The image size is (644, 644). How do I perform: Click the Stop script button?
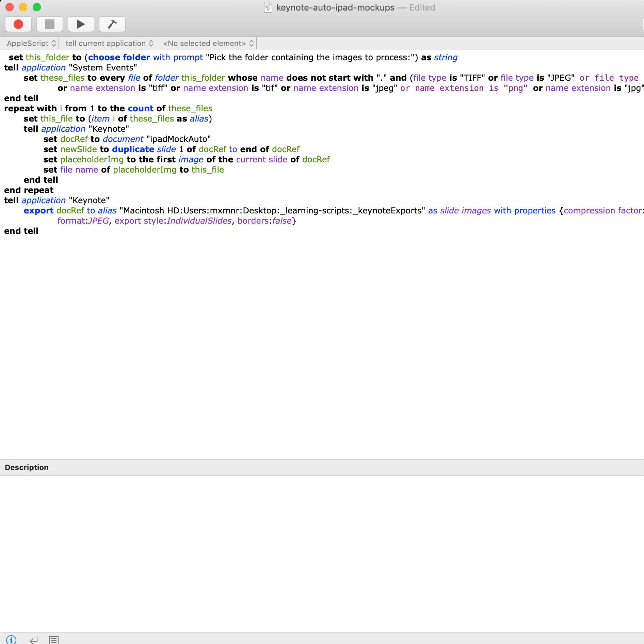50,24
